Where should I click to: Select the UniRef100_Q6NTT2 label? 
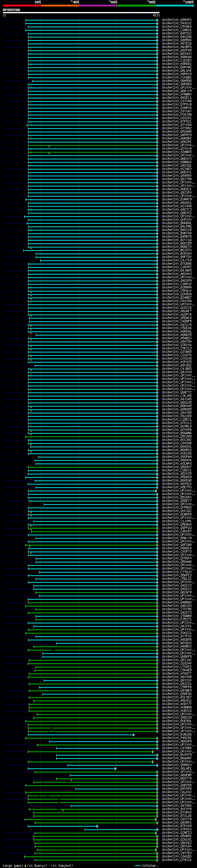coord(176,393)
